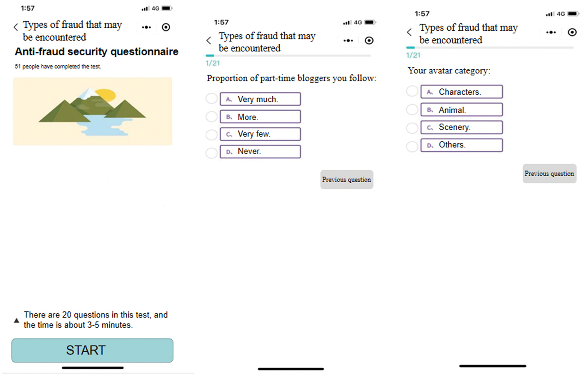Viewport: 588px width, 375px height.
Task: Click the "Characters." answer box
Action: click(461, 92)
